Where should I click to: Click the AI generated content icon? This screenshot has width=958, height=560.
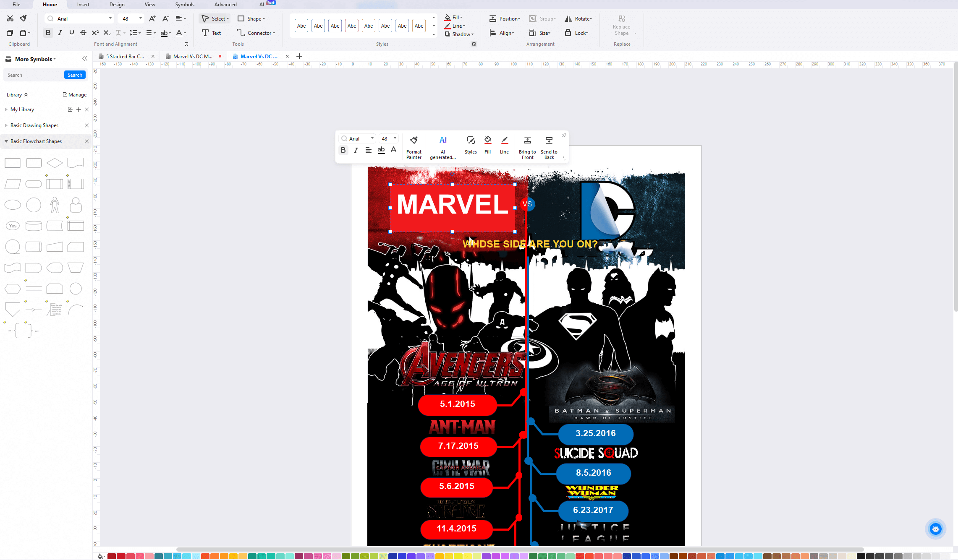click(442, 141)
